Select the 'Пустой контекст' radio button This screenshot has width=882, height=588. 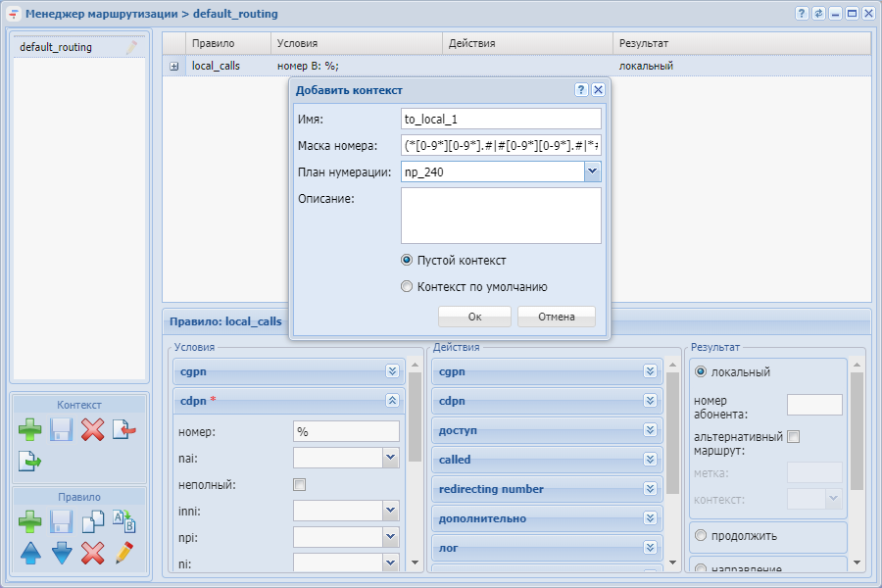(x=408, y=261)
